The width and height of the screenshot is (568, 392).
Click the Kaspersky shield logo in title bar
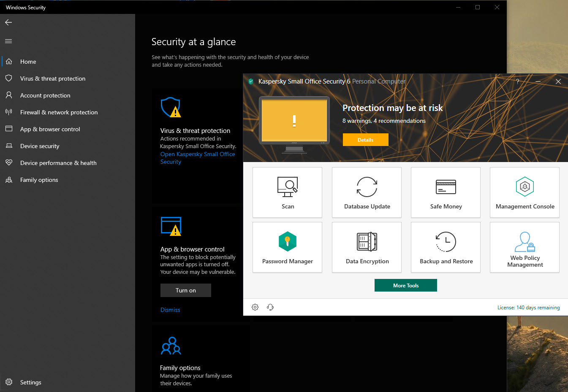[251, 81]
